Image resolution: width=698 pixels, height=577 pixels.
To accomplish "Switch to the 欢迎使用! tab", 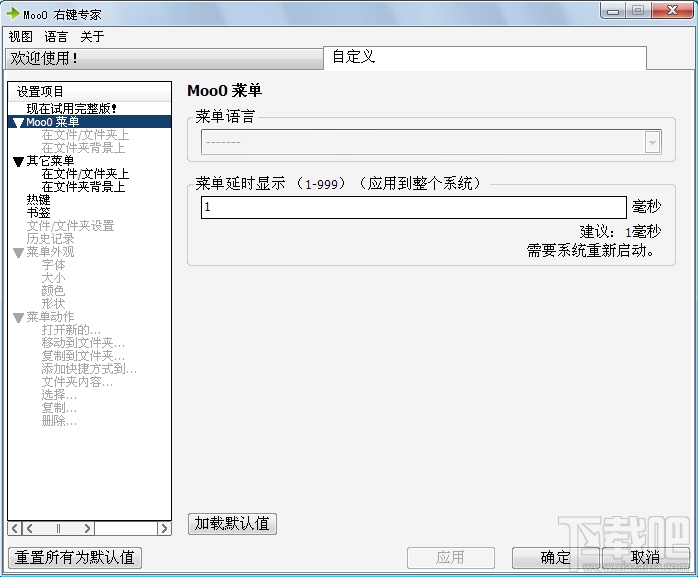I will [x=164, y=58].
